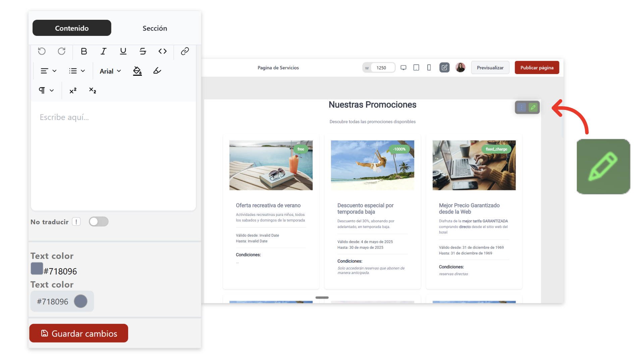The width and height of the screenshot is (644, 362).
Task: Select the mobile device view icon
Action: (x=429, y=68)
